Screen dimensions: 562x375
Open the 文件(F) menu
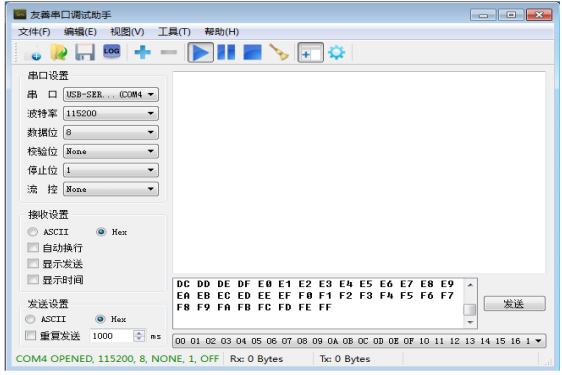(34, 32)
